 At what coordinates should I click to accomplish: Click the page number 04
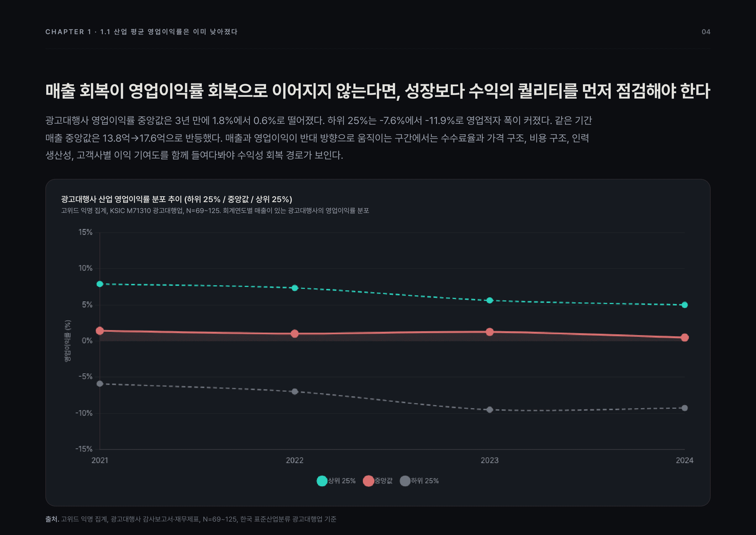[x=706, y=32]
